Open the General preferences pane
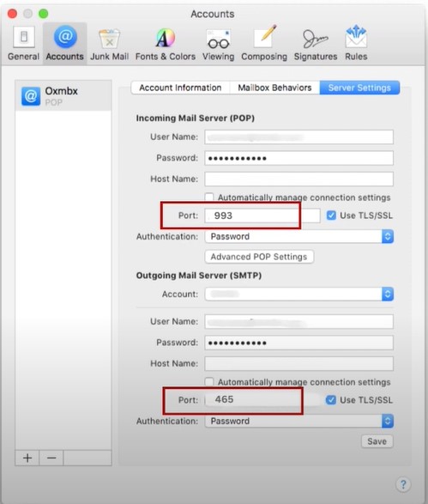 (x=23, y=44)
